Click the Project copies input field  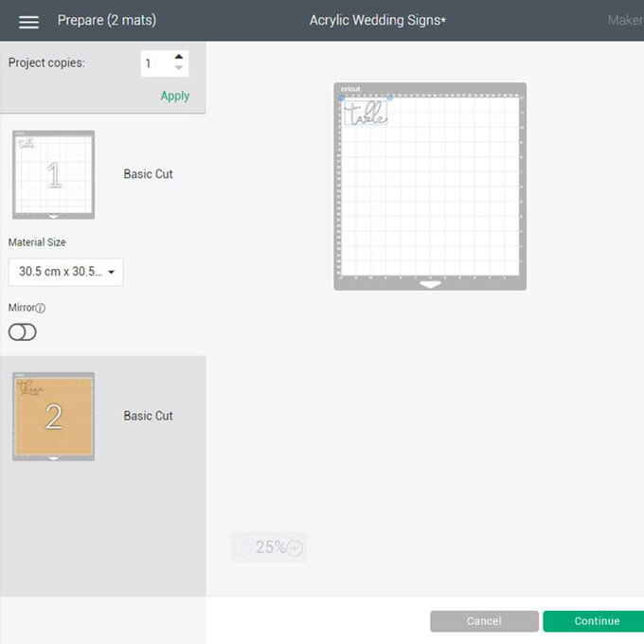click(x=155, y=63)
